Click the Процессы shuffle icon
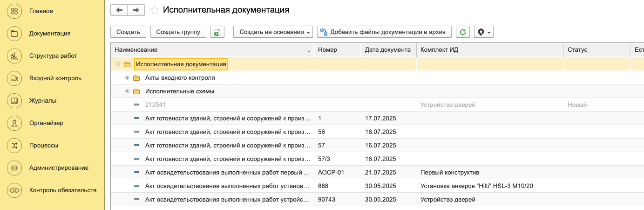 click(14, 146)
